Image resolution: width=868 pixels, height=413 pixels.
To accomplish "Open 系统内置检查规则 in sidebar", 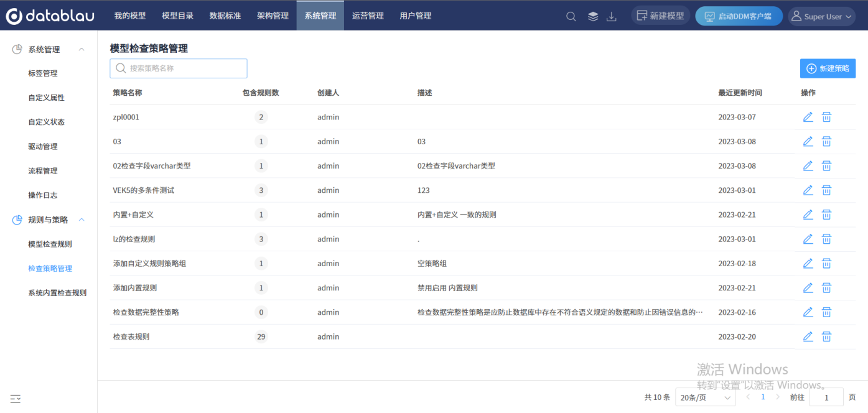I will click(57, 292).
